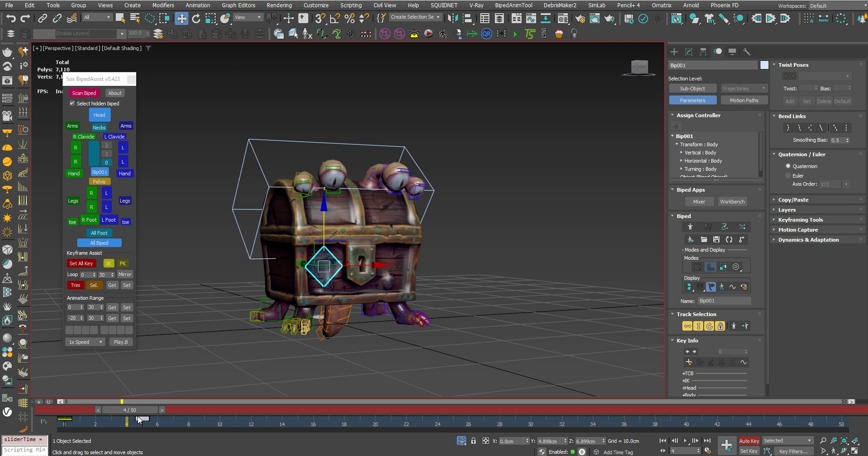Toggle Auto Key animation mode
The width and height of the screenshot is (868, 456).
click(749, 441)
